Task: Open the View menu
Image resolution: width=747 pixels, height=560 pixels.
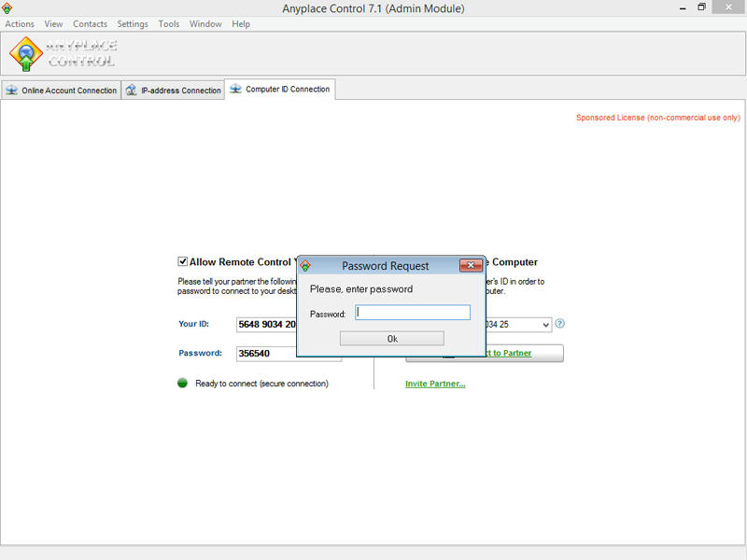Action: [53, 24]
